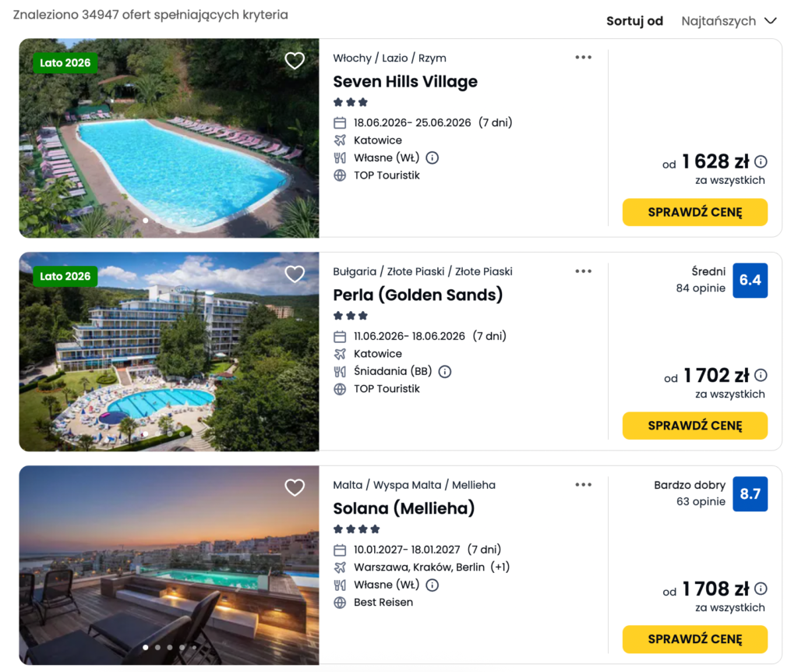Open the Najtańszych sort dropdown
The height and width of the screenshot is (672, 798).
pos(719,21)
